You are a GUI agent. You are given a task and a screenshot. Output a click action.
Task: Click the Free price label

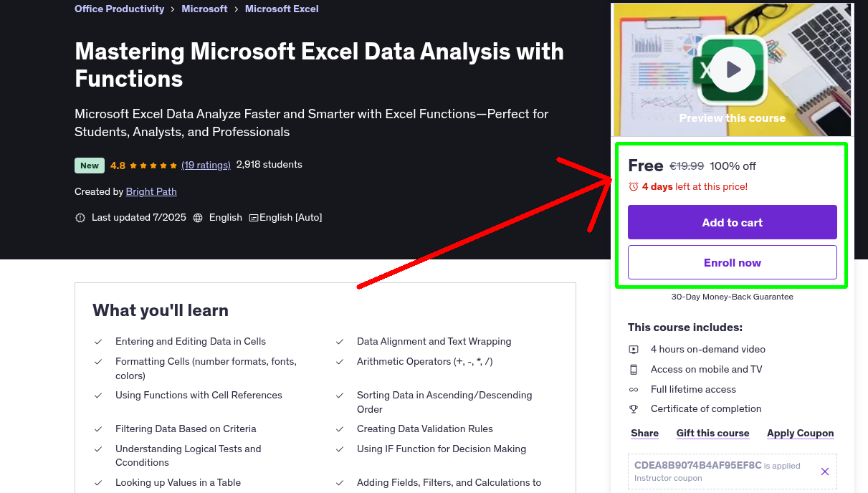point(646,166)
